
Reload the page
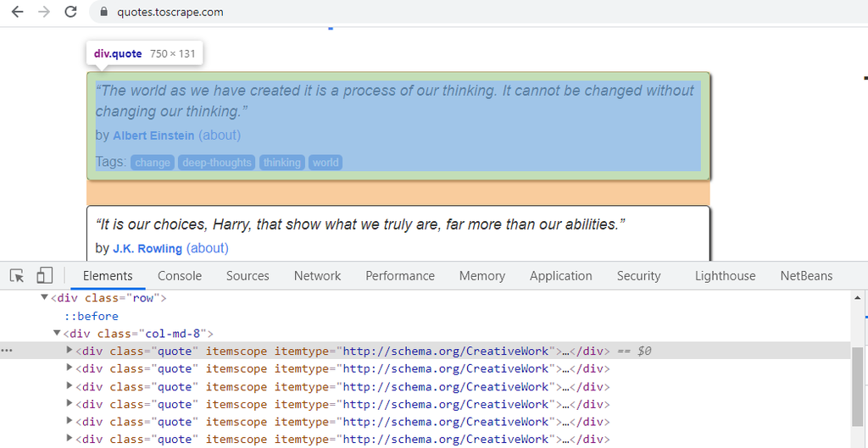[x=71, y=12]
